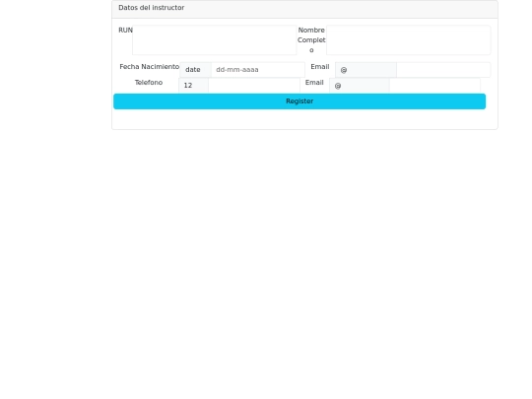Click the Email field beside Fecha Nacimiento
This screenshot has width=532, height=399.
point(443,70)
